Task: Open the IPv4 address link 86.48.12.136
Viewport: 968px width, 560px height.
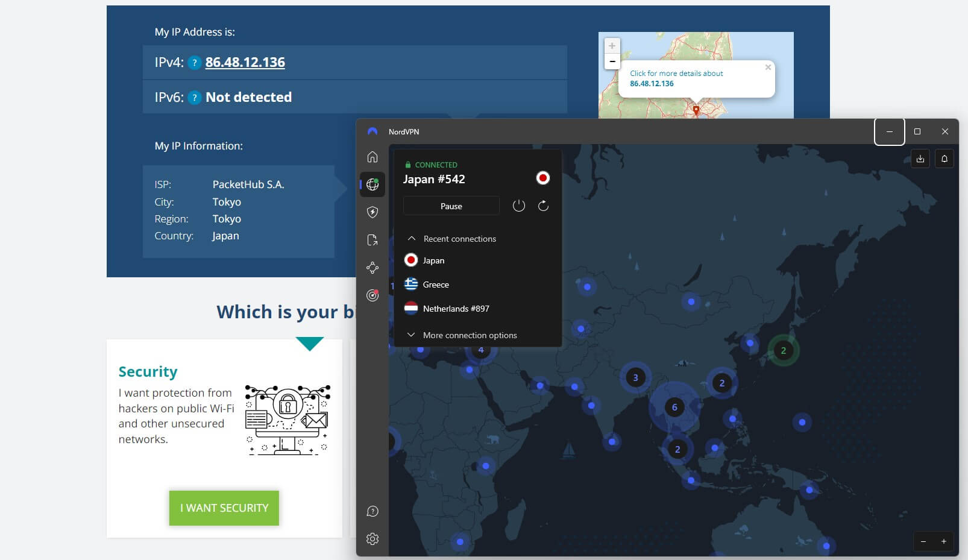Action: tap(245, 62)
